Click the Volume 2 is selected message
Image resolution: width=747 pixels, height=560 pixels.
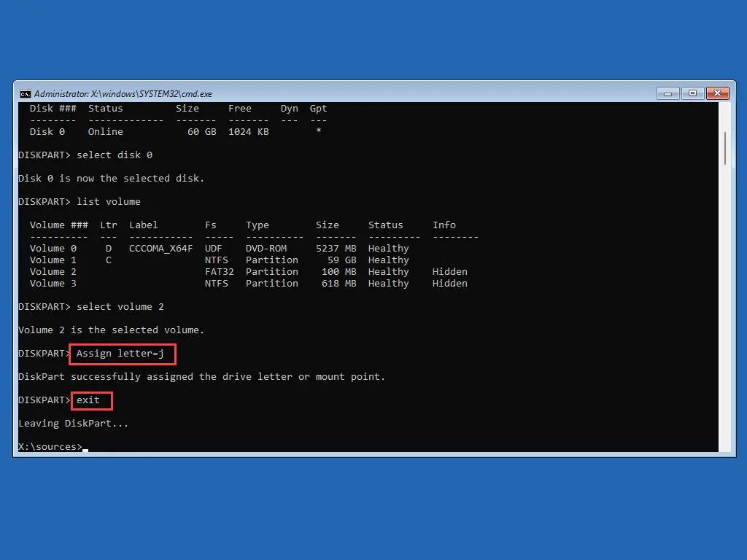tap(109, 330)
